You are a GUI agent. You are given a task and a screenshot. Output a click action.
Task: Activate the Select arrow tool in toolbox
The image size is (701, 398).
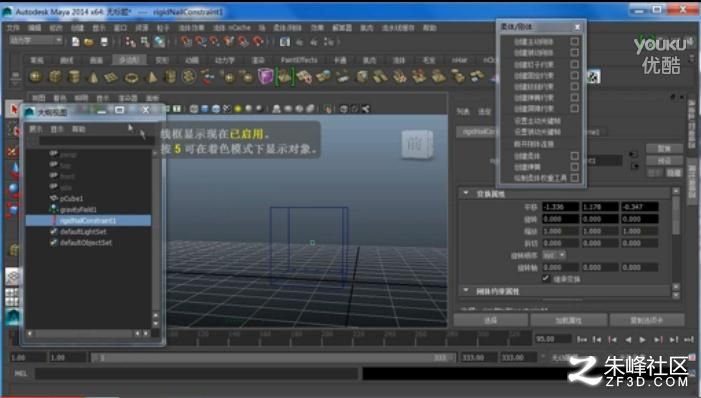[13, 109]
